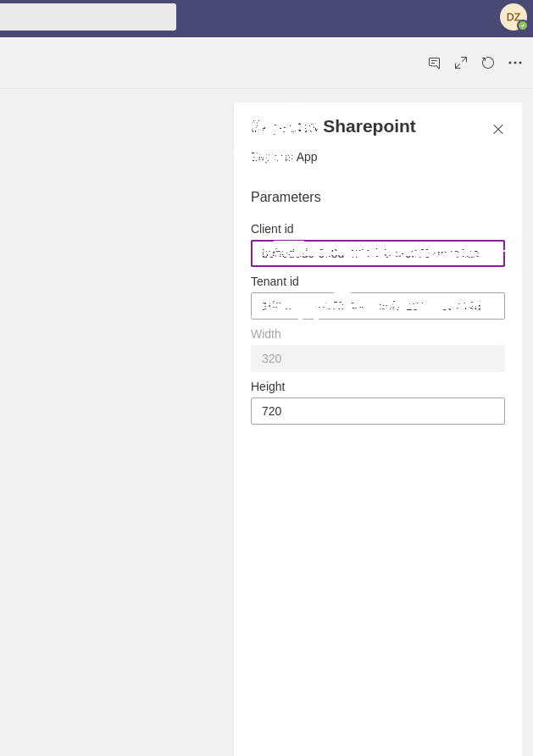Open the DZ profile avatar
Image resolution: width=533 pixels, height=756 pixels.
click(513, 17)
